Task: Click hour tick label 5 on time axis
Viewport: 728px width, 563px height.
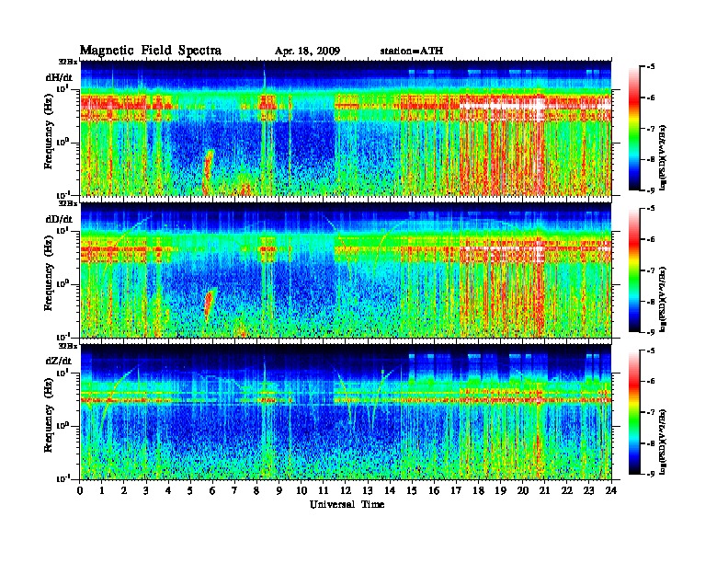Action: pyautogui.click(x=190, y=491)
